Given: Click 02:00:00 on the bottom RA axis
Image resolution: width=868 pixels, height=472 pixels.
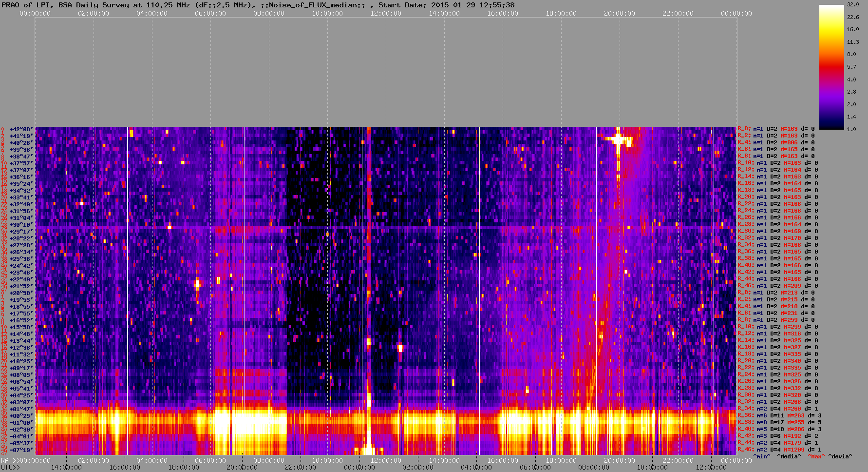Looking at the screenshot, I should tap(94, 460).
